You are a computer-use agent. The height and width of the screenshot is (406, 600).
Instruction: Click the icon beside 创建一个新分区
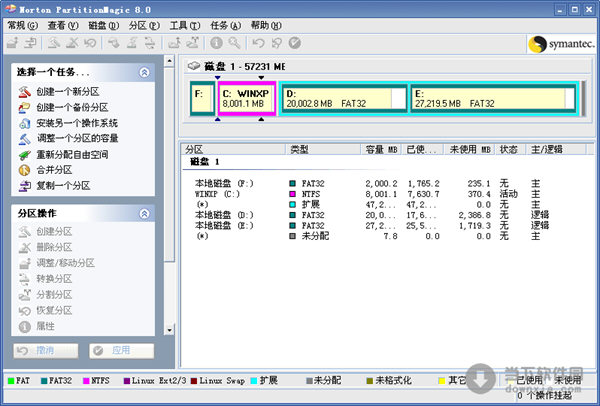(24, 92)
